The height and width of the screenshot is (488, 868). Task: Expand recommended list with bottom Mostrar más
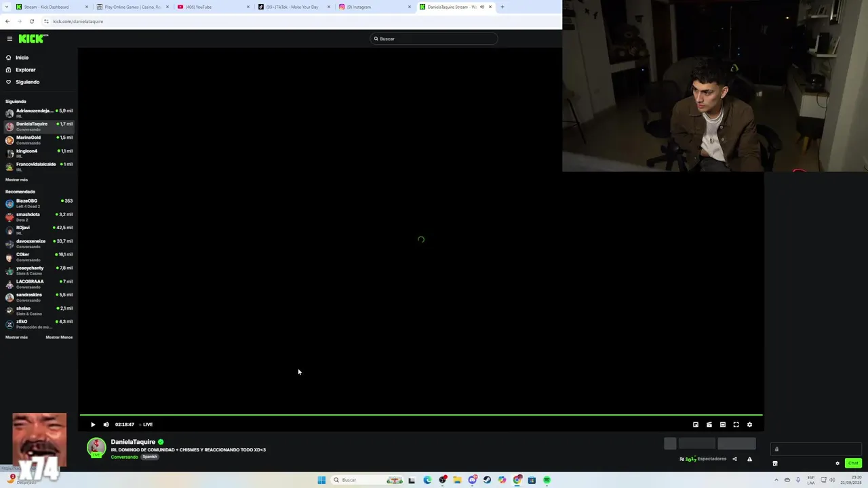tap(17, 337)
